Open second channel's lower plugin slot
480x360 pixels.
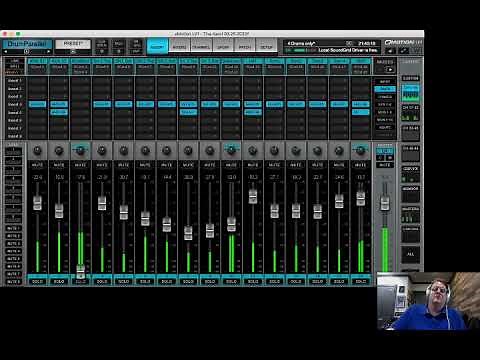(x=59, y=112)
